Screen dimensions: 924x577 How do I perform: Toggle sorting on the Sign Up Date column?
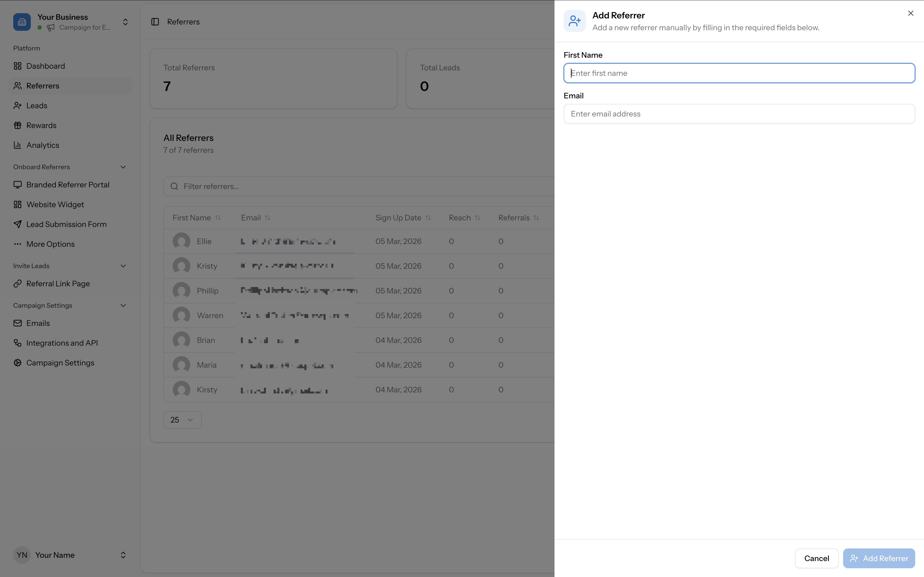(428, 218)
